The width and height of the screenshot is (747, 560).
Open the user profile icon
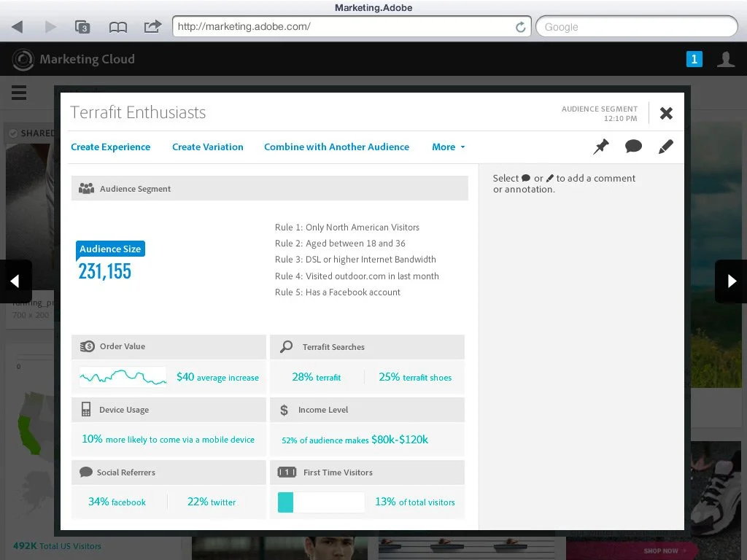(726, 59)
